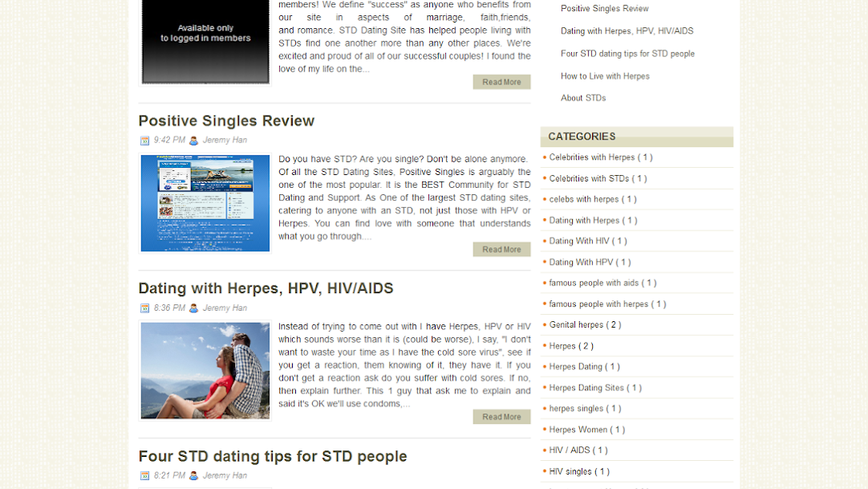Image resolution: width=868 pixels, height=489 pixels.
Task: Click calendar icon beside 8:36 PM
Action: click(x=144, y=308)
